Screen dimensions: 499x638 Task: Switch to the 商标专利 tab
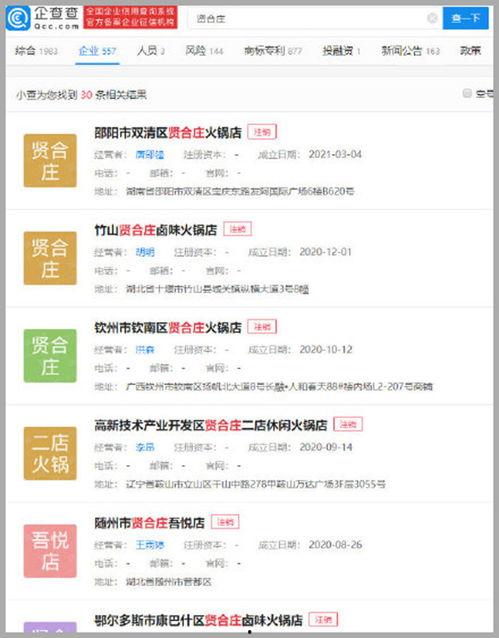273,51
